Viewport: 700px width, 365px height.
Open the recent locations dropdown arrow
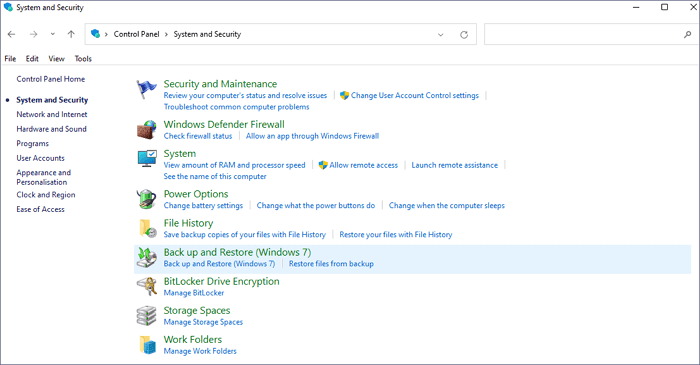pyautogui.click(x=53, y=34)
